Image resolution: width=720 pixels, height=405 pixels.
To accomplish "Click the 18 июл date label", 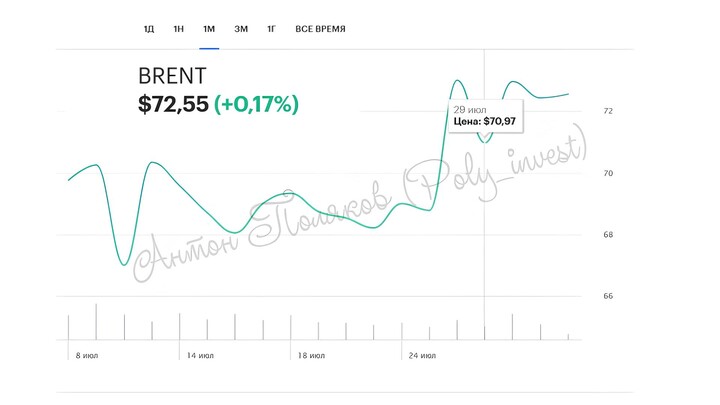I will (x=311, y=355).
